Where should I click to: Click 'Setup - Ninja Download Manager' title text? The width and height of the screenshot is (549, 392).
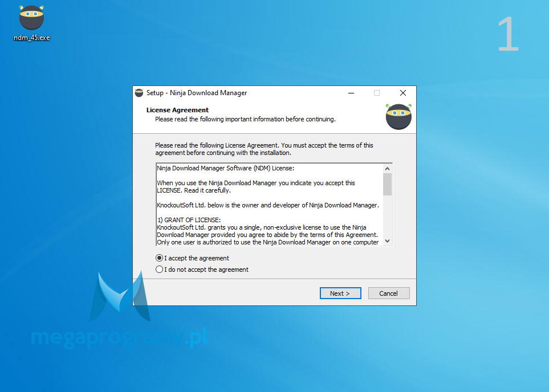[x=197, y=93]
